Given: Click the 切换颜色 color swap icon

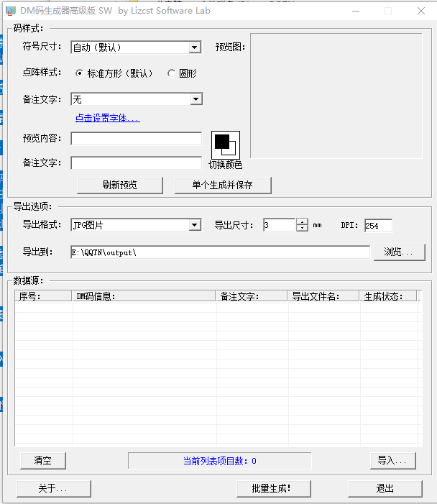Looking at the screenshot, I should pos(225,145).
